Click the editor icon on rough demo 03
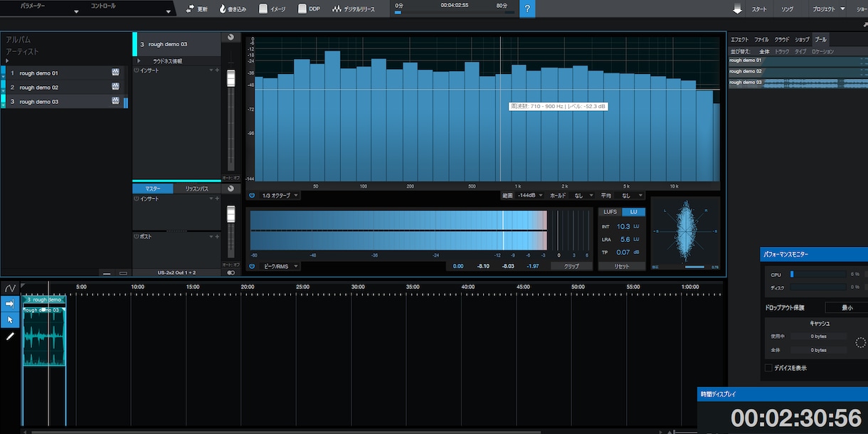The image size is (868, 434). (x=115, y=101)
